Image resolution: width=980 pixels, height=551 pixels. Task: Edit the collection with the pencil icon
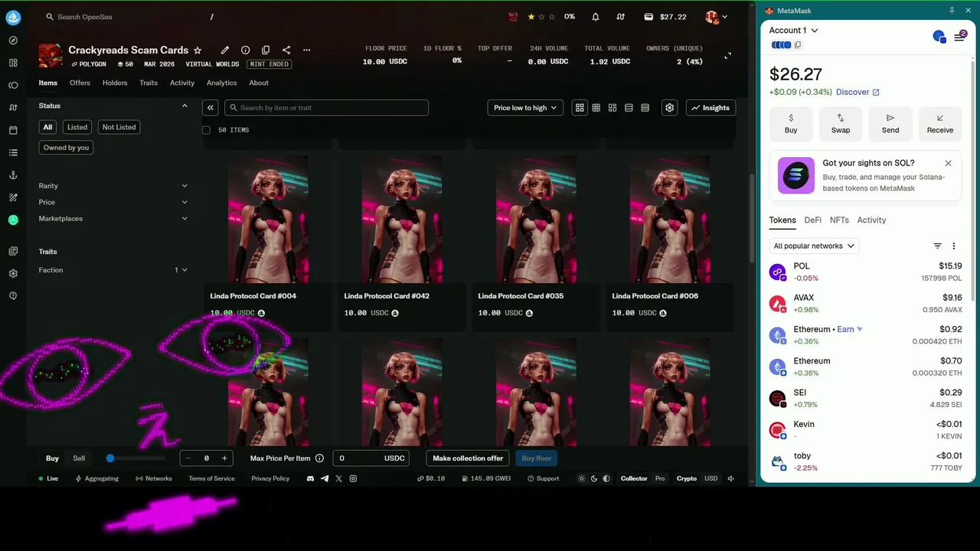pos(225,50)
